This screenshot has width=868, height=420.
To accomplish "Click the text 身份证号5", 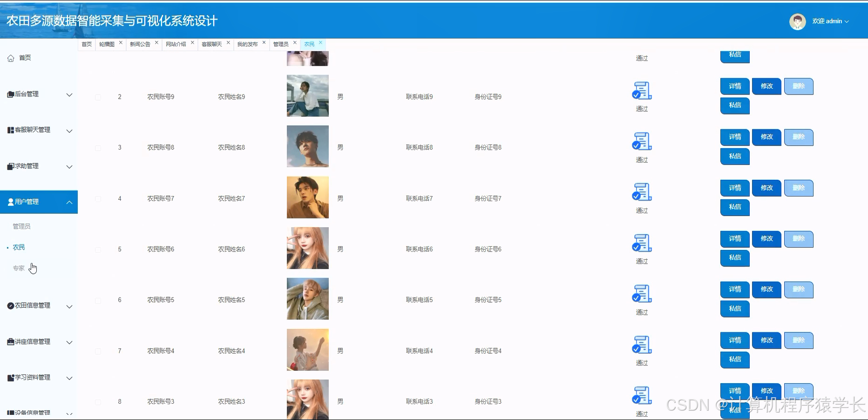I will (x=488, y=300).
